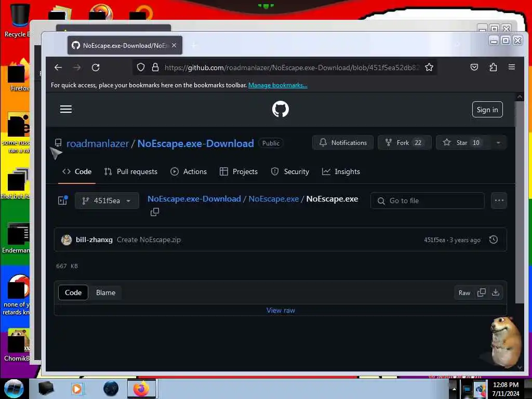Viewport: 532px width, 399px height.
Task: Click the View raw link
Action: (281, 311)
